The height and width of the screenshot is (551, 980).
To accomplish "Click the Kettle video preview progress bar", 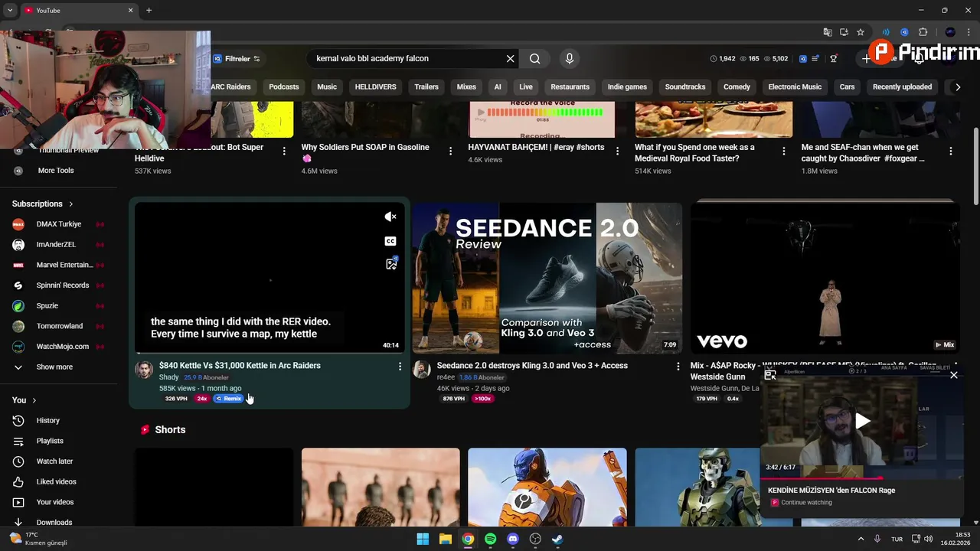I will (269, 353).
